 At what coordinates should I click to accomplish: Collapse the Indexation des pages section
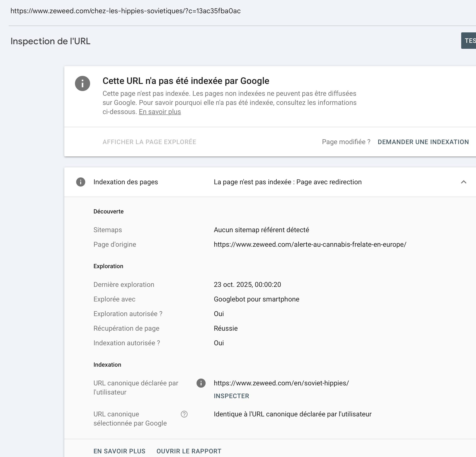coord(463,182)
